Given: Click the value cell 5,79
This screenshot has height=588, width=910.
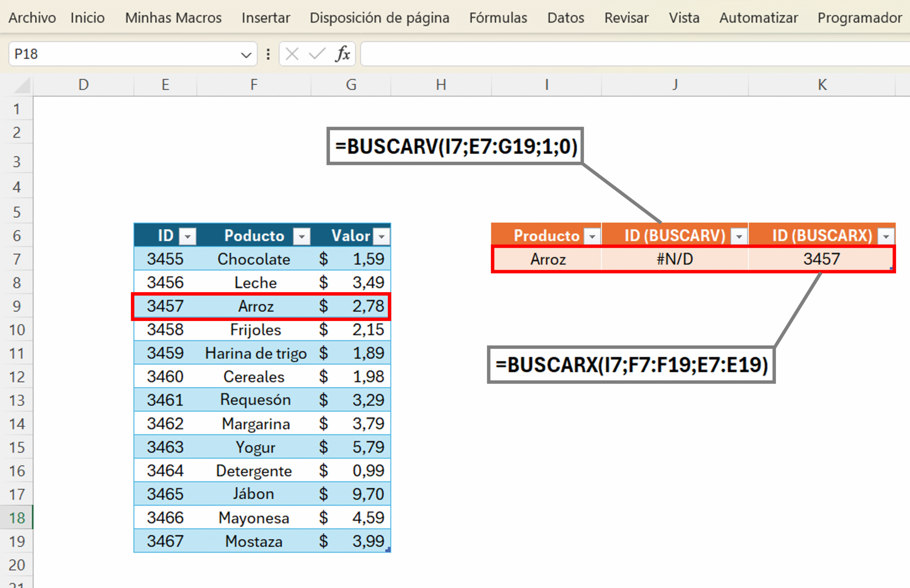Looking at the screenshot, I should 351,447.
